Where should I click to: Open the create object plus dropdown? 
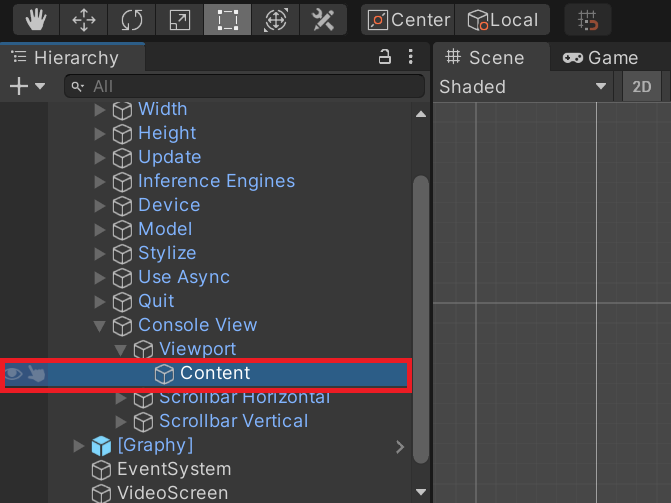tap(27, 87)
